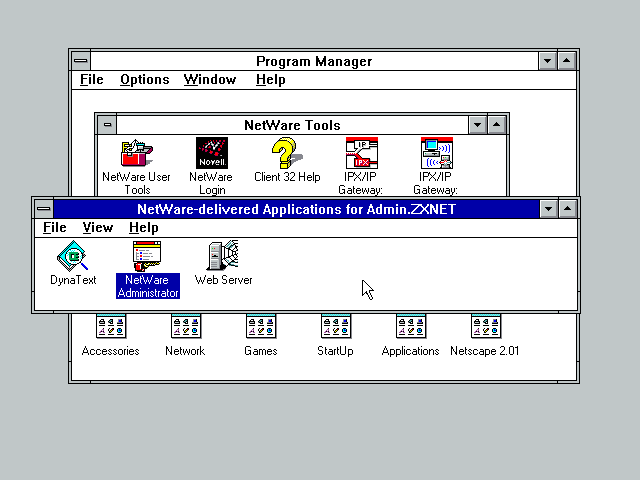Open NetWare-delivered Applications control menu box

44,209
